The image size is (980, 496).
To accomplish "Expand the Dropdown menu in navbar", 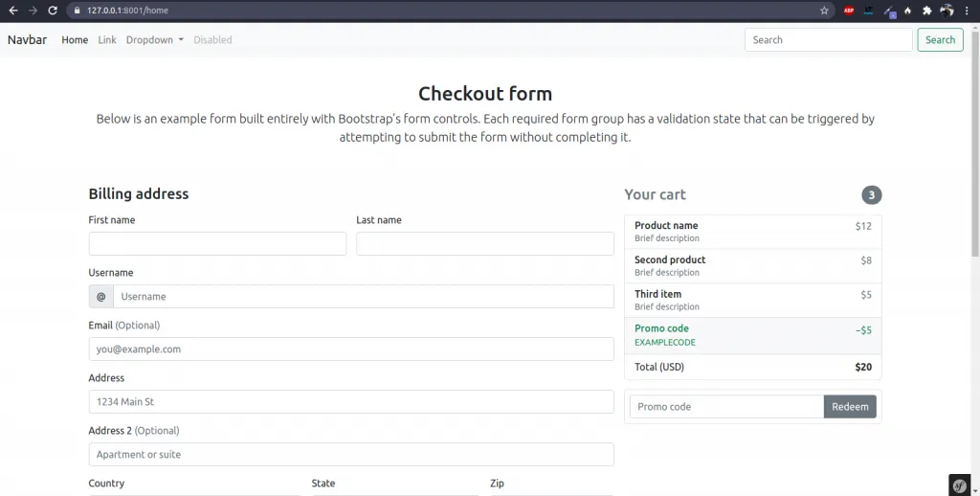I will coord(154,40).
